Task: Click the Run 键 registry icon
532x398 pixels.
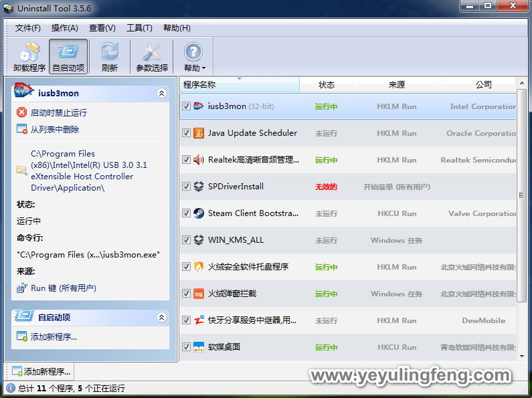Action: tap(21, 288)
